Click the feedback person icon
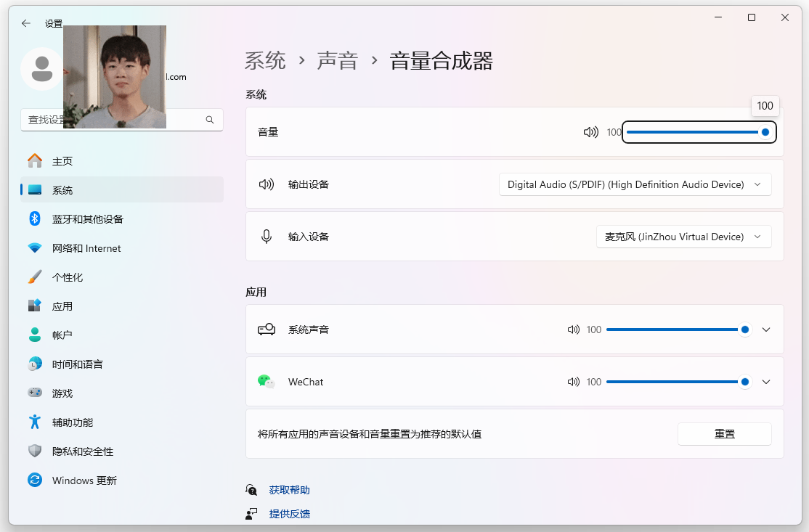This screenshot has height=532, width=809. coord(251,513)
